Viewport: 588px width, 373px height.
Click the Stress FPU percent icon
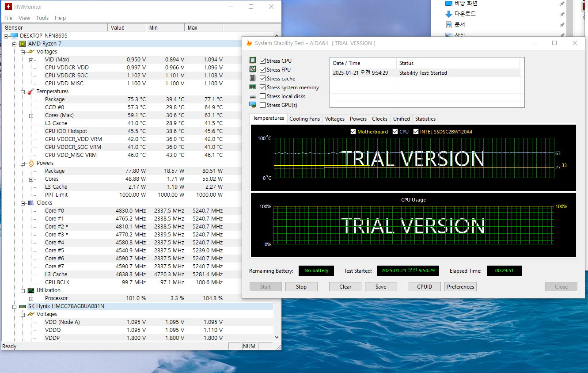pyautogui.click(x=253, y=69)
